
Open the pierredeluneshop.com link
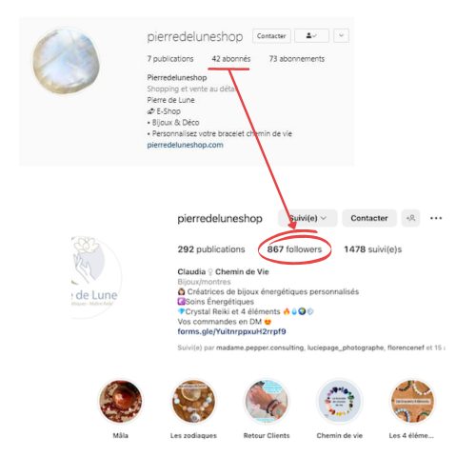click(185, 145)
